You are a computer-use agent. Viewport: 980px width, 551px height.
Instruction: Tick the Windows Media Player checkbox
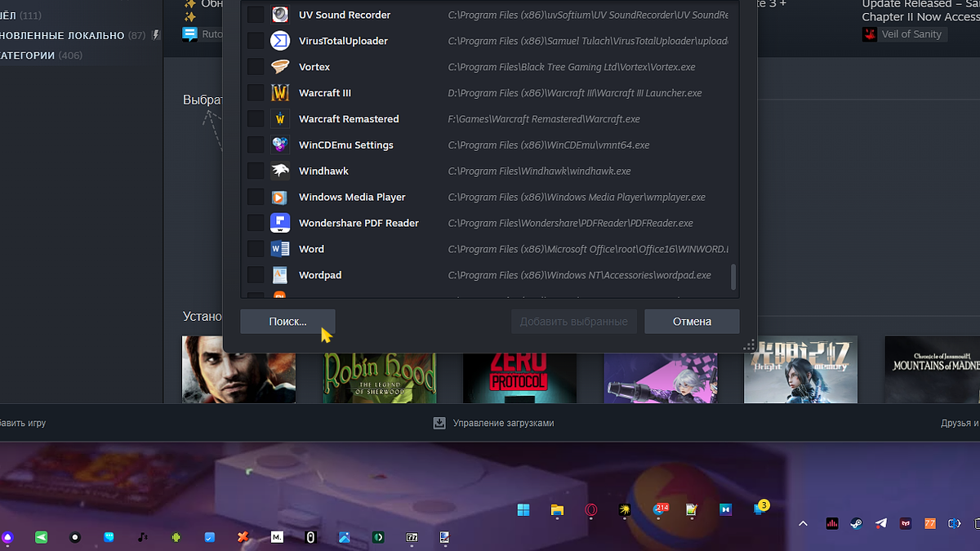click(256, 198)
